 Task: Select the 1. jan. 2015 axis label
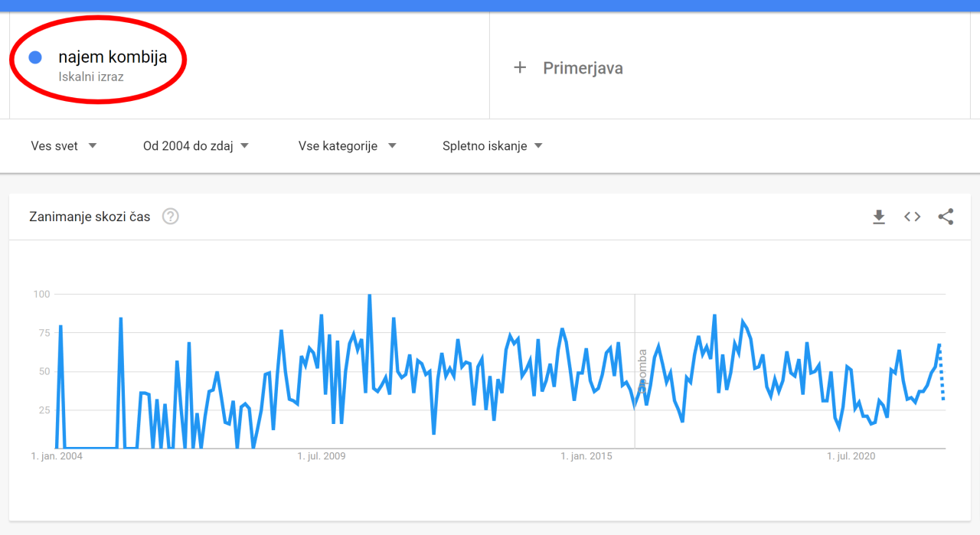(586, 457)
